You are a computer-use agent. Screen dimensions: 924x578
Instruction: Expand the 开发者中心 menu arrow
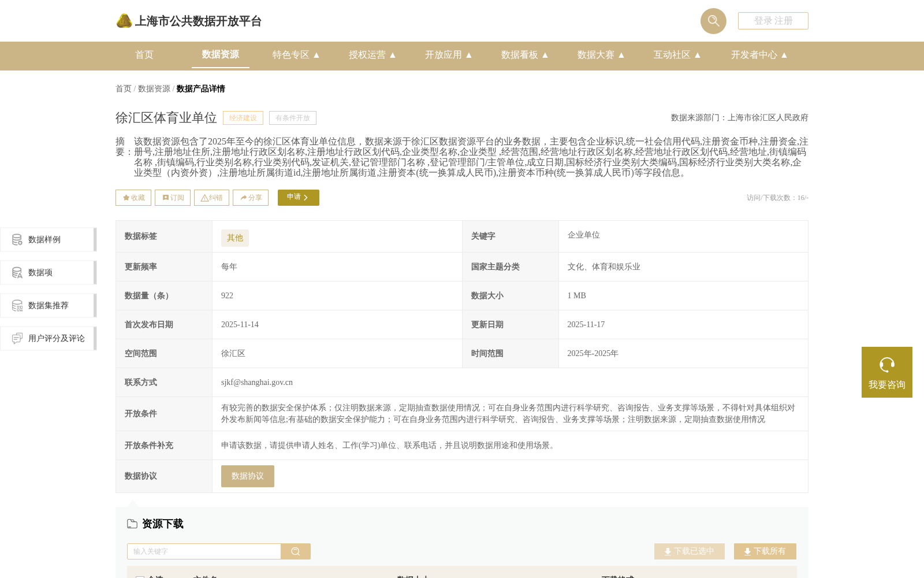tap(784, 55)
